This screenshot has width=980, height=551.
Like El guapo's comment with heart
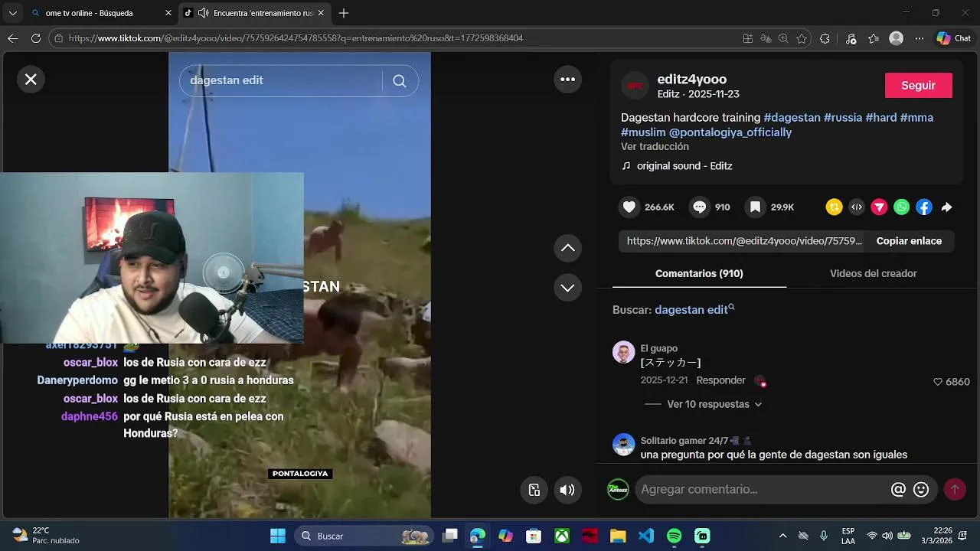coord(938,382)
